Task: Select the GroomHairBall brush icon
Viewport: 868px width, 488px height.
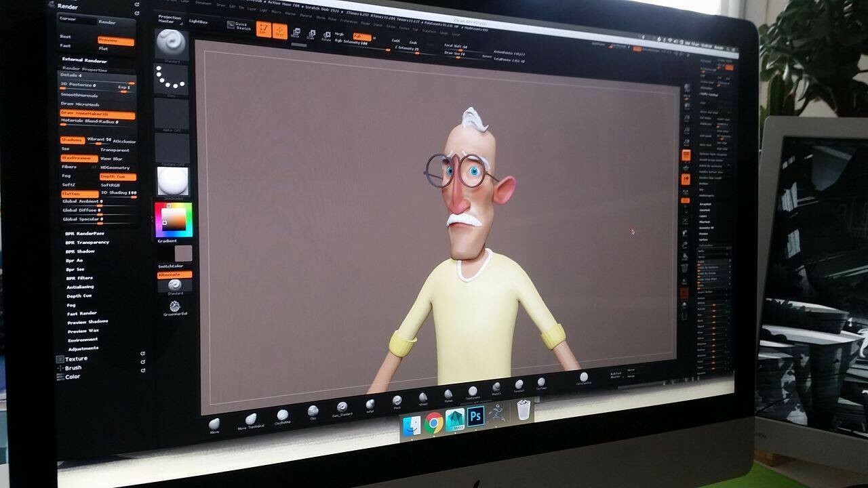Action: pos(175,308)
